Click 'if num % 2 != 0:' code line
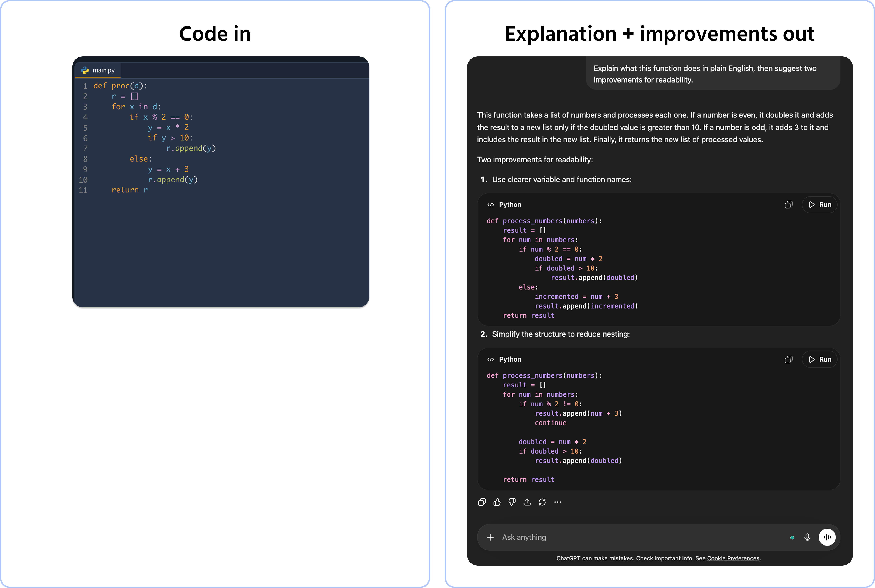Image resolution: width=875 pixels, height=588 pixels. (x=550, y=404)
